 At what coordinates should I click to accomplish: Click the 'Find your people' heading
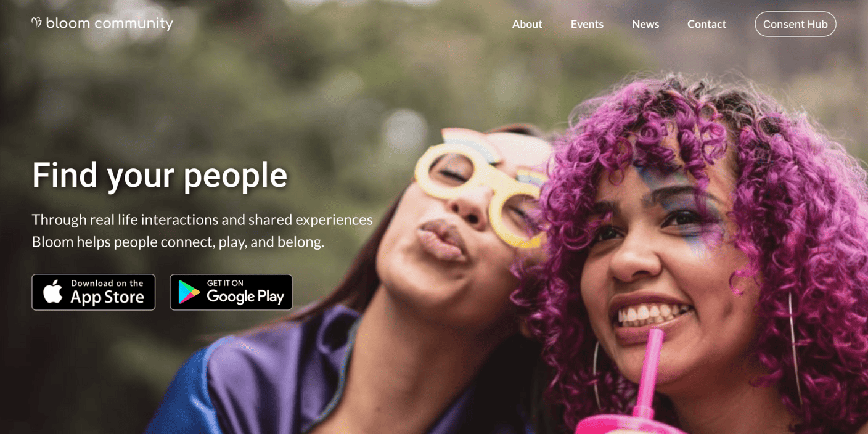pyautogui.click(x=160, y=174)
